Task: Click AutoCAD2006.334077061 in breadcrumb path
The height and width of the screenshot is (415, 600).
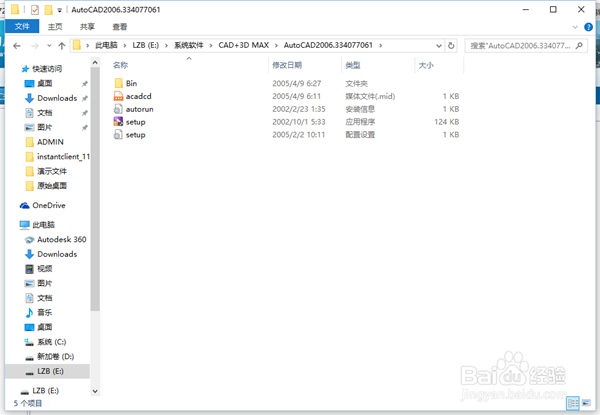Action: tap(328, 45)
